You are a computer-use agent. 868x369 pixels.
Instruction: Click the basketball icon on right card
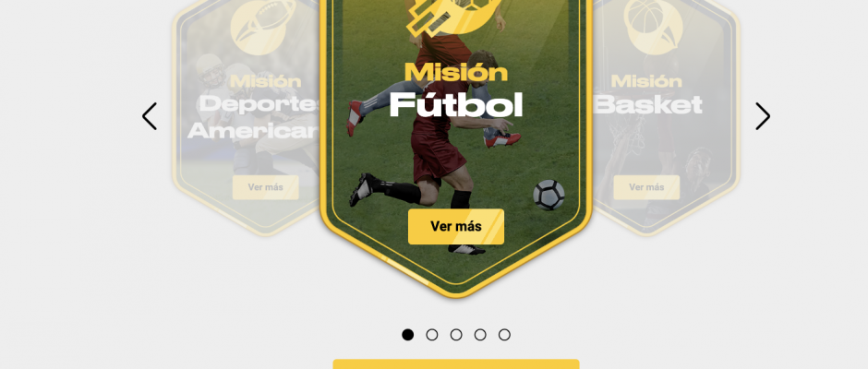tap(653, 25)
